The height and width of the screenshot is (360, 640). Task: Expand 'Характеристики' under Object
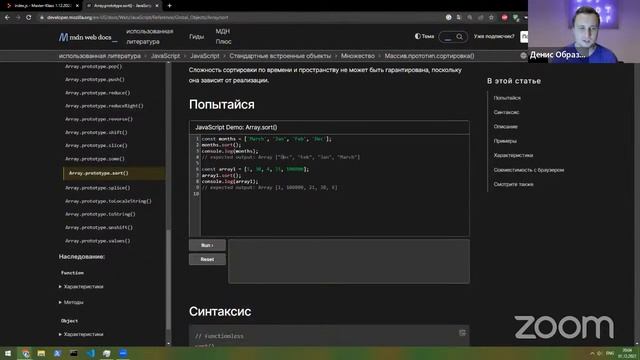81,334
